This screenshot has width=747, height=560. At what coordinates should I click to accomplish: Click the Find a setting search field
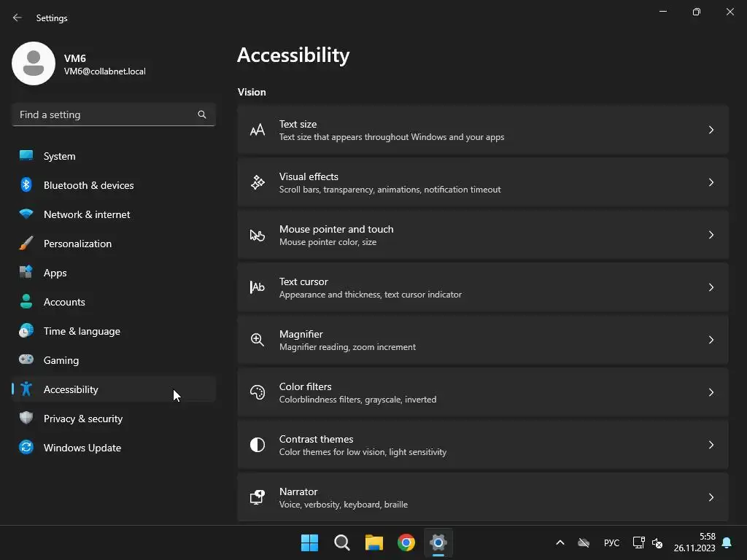click(114, 114)
